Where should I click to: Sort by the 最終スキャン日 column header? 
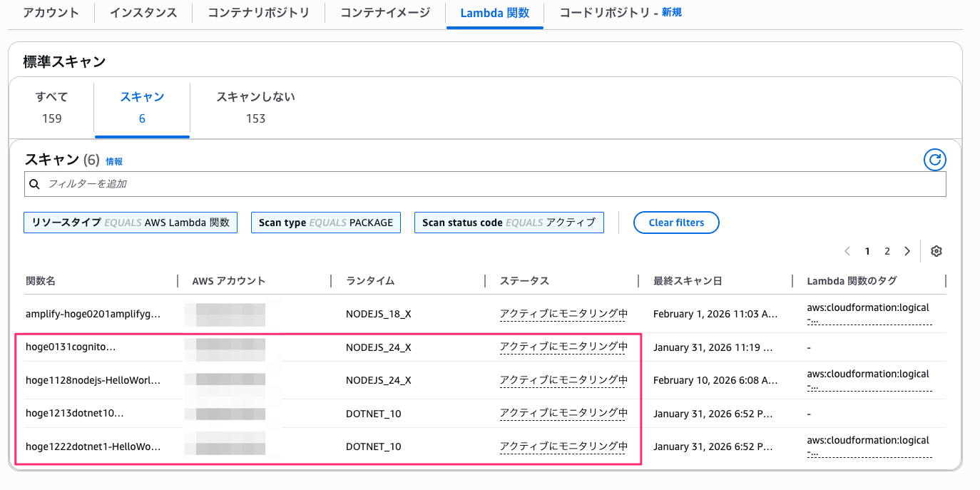[x=688, y=281]
